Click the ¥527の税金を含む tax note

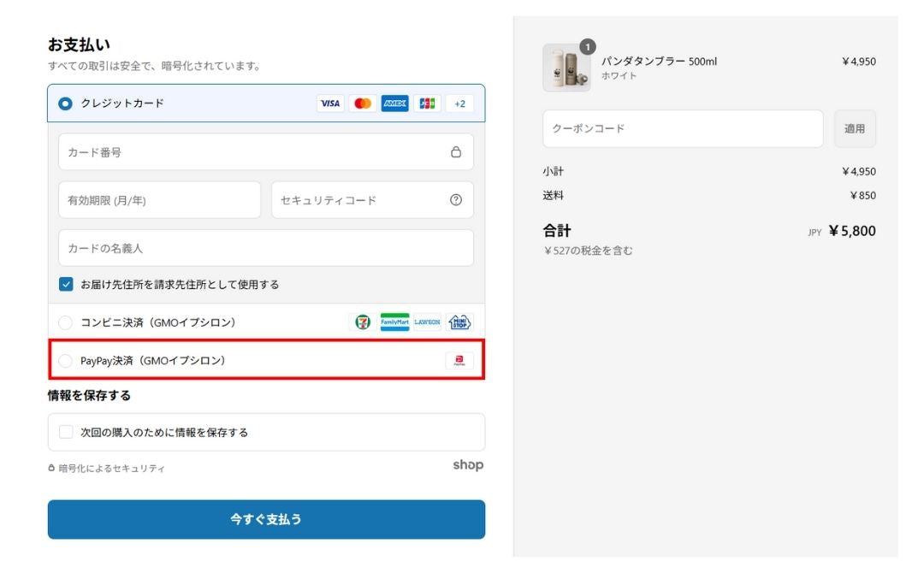pos(588,251)
